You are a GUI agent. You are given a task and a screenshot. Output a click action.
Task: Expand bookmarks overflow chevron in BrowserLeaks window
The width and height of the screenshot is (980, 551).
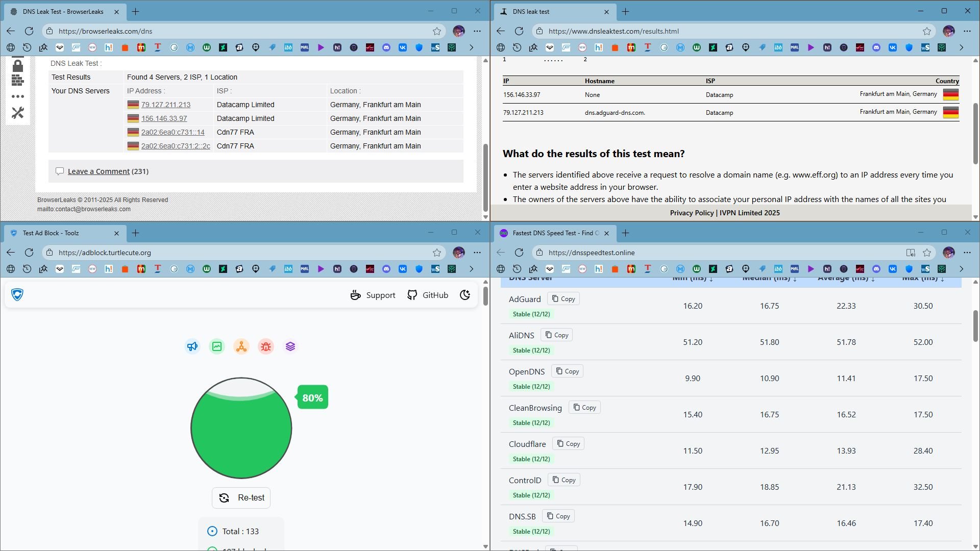pyautogui.click(x=471, y=47)
